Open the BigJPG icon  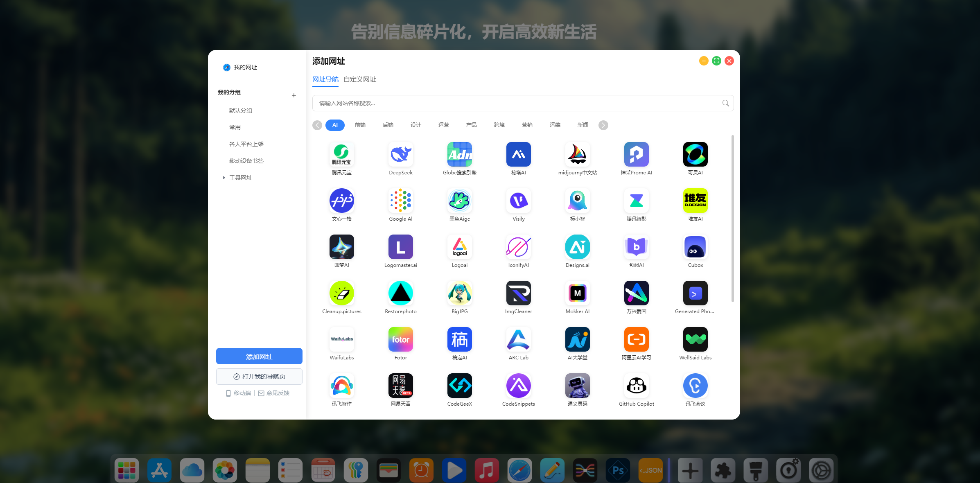(459, 293)
